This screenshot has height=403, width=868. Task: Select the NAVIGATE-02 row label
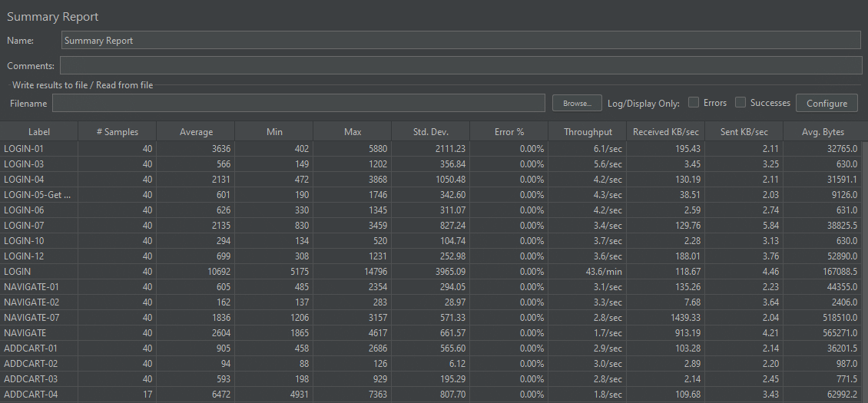click(x=31, y=302)
